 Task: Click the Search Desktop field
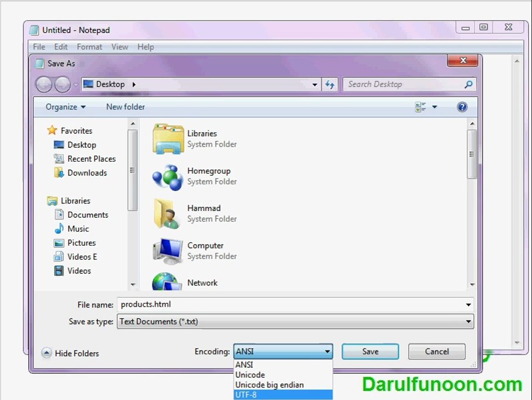[x=409, y=84]
